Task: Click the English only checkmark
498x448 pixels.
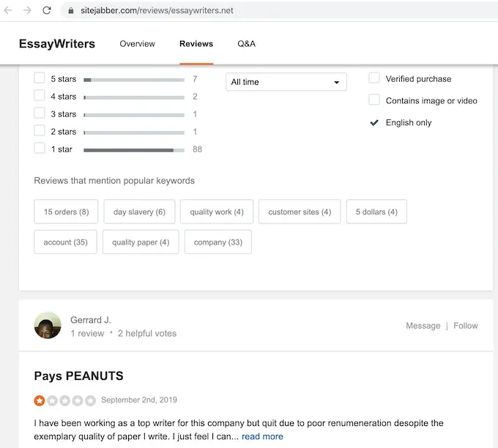Action: tap(374, 123)
